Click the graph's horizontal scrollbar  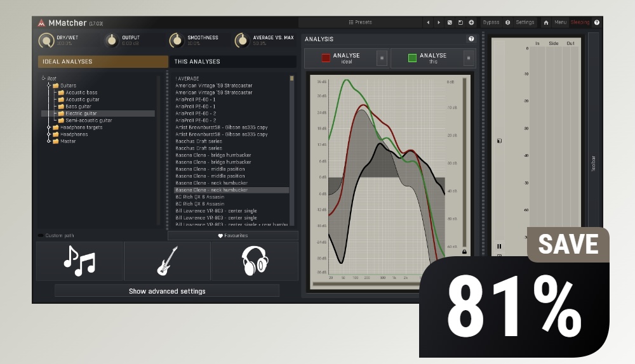click(366, 284)
